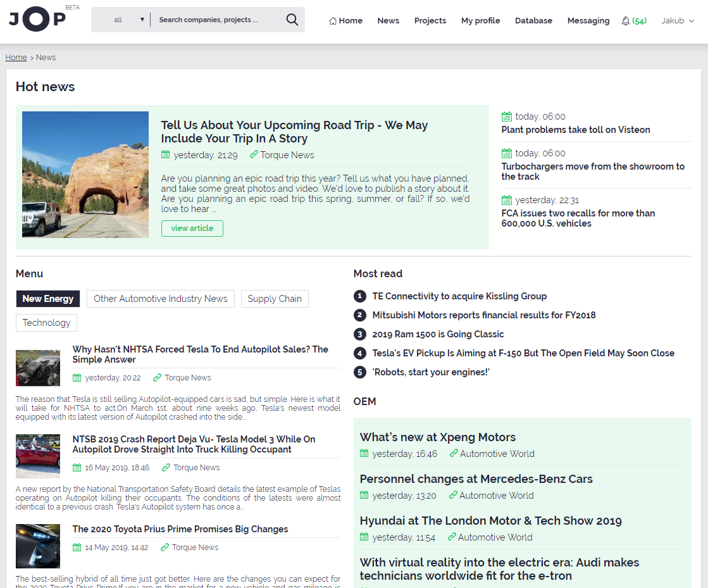Click the (54) notifications count

(x=640, y=21)
